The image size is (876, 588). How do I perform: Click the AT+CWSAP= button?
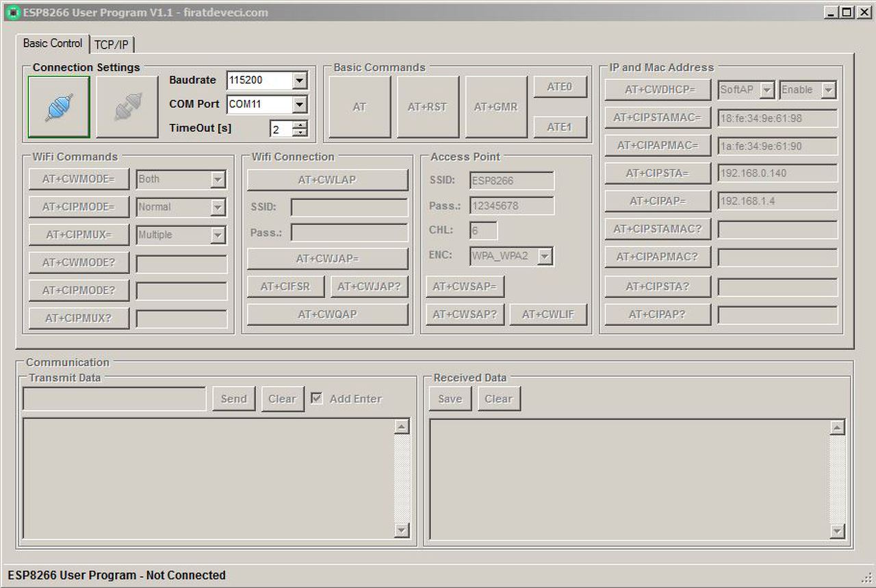[x=465, y=287]
